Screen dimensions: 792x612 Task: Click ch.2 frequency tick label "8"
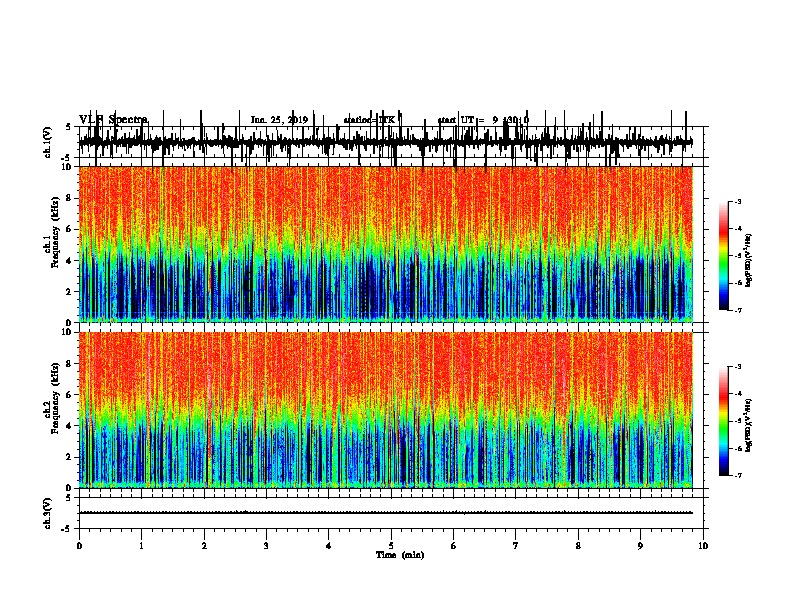(70, 364)
